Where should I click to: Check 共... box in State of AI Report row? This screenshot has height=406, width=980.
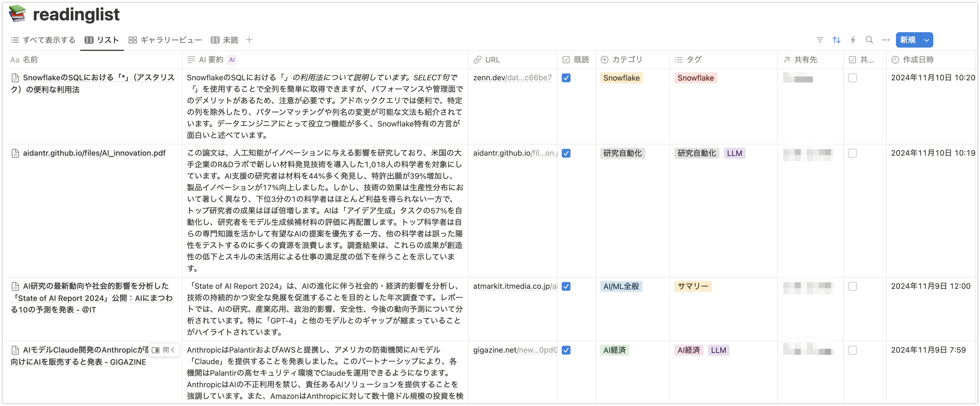852,286
